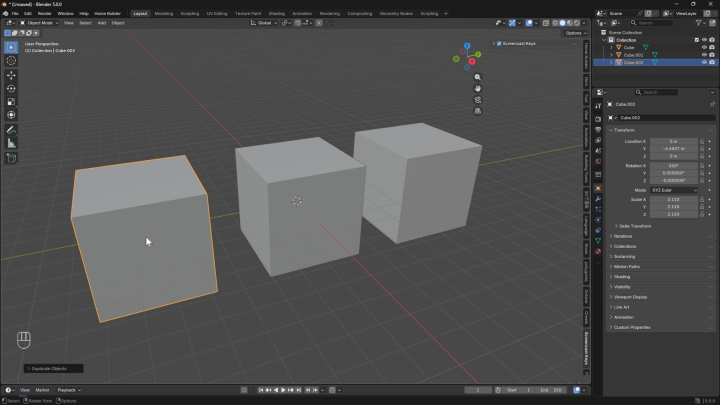Select the Scale tool

(11, 102)
